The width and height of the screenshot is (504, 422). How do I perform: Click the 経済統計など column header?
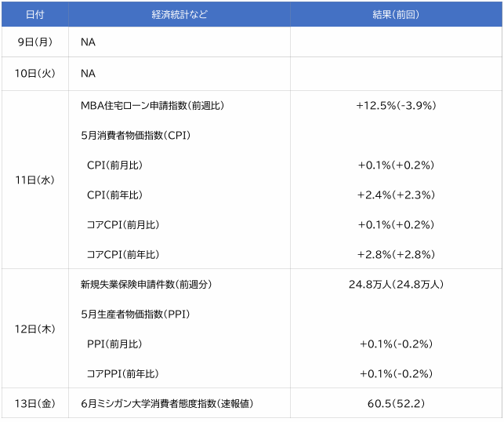click(179, 15)
